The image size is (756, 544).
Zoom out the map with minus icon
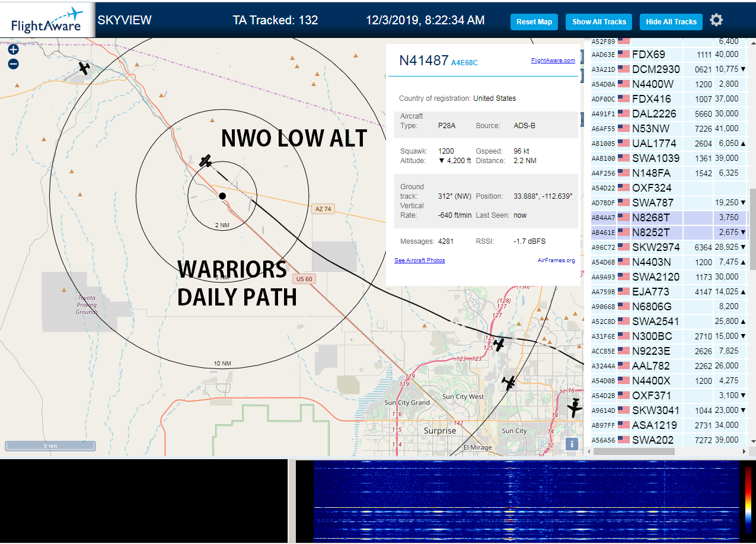coord(13,63)
